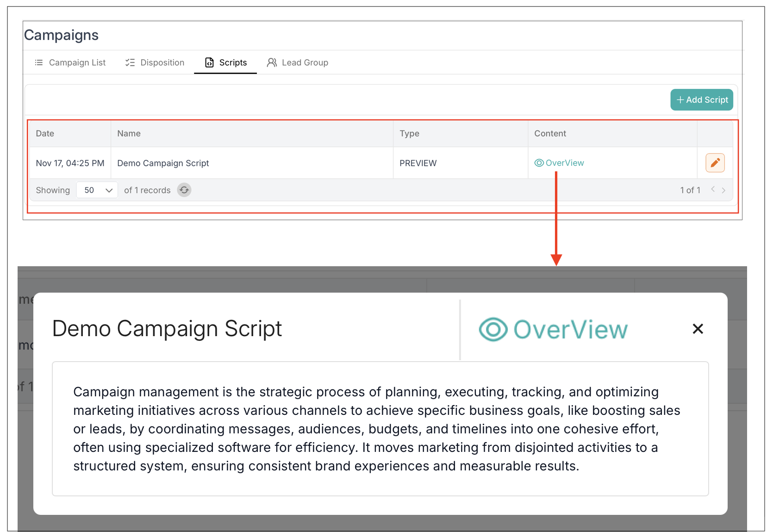Viewport: 773px width, 532px height.
Task: Select the Demo Campaign Script row name
Action: [163, 163]
